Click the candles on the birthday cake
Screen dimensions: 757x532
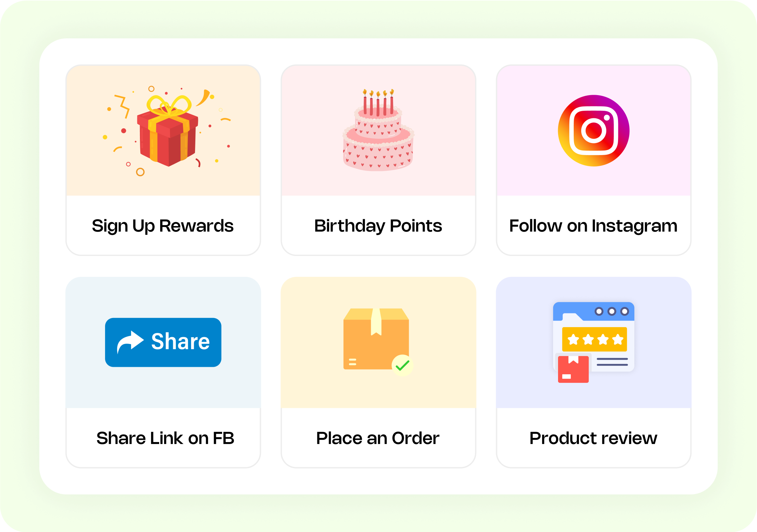click(x=378, y=102)
